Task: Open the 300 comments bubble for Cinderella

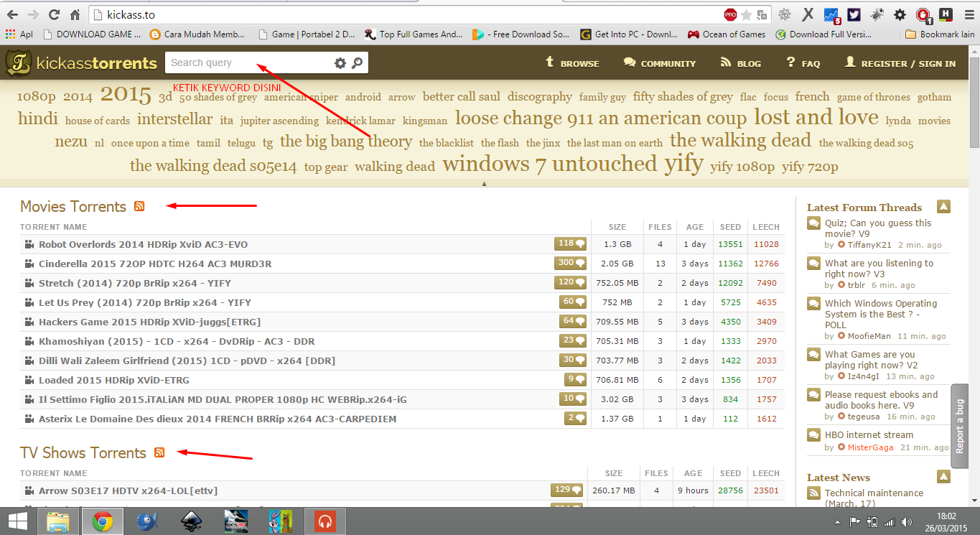Action: (571, 264)
